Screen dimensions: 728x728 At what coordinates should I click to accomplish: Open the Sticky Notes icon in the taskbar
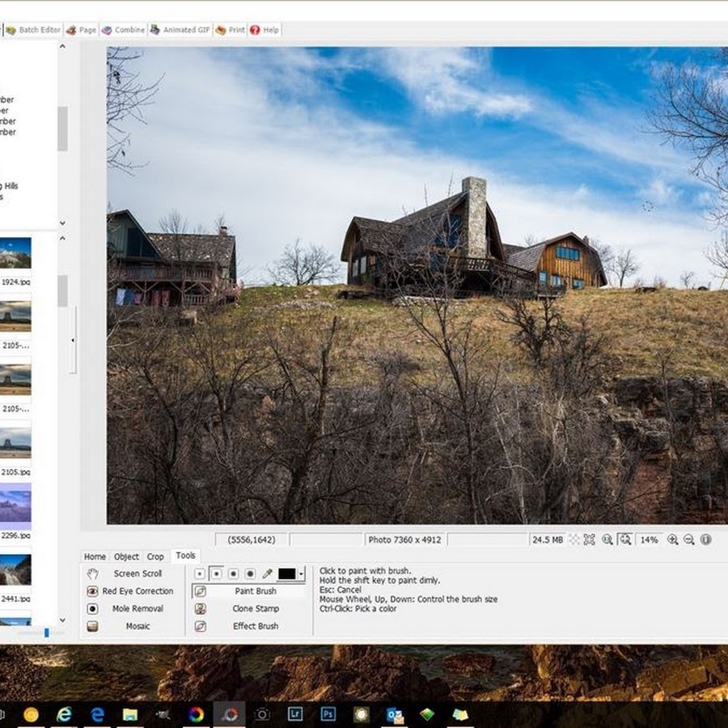tap(460, 714)
